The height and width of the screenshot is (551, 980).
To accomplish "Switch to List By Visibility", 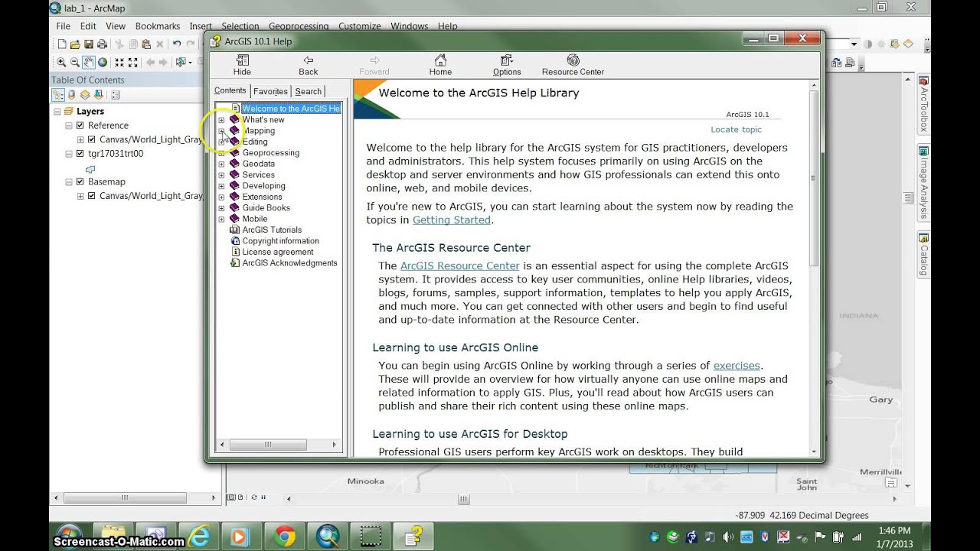I will tap(85, 95).
